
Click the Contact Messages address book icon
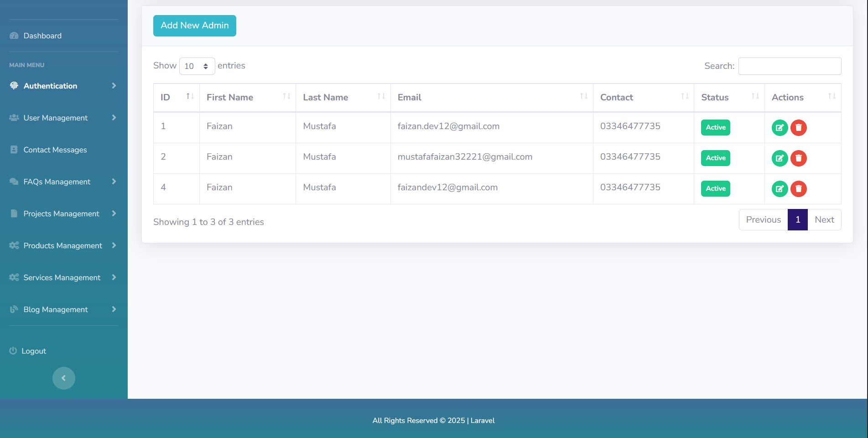pyautogui.click(x=14, y=150)
